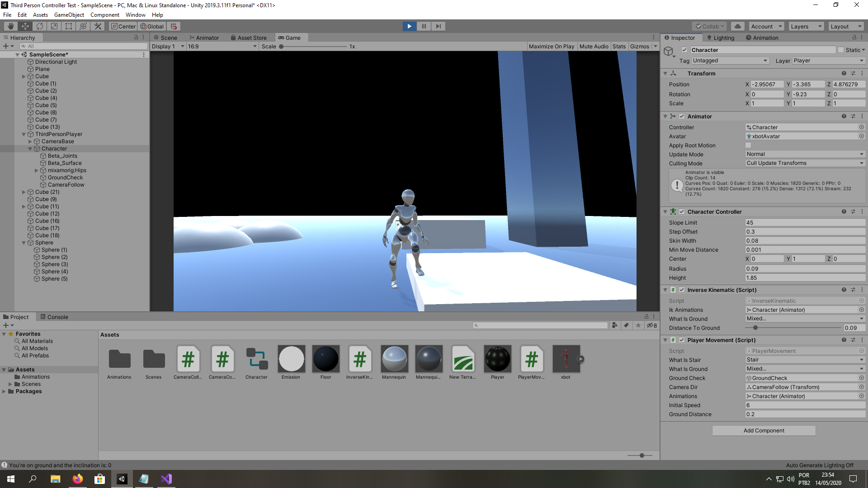Viewport: 868px width, 488px height.
Task: Toggle Center pivot button
Action: point(123,26)
